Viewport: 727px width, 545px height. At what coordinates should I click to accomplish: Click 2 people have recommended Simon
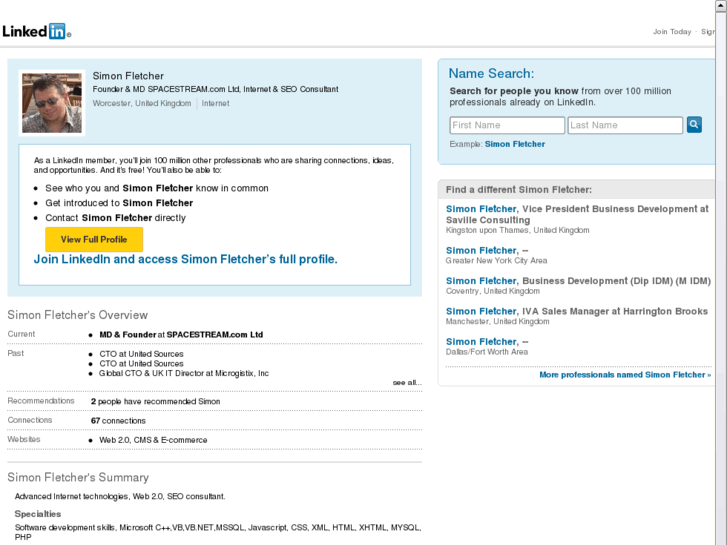[155, 402]
